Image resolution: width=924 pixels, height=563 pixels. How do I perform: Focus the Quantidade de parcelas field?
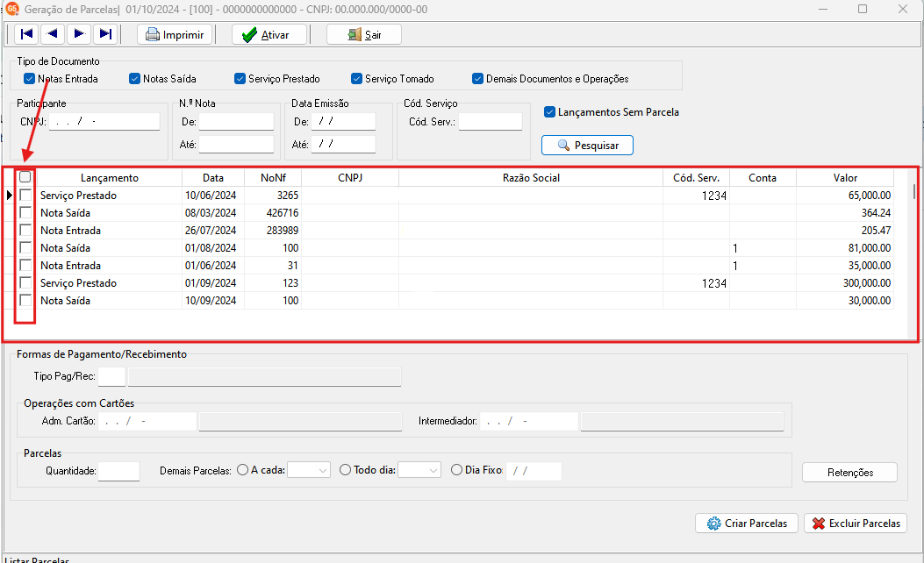pyautogui.click(x=119, y=471)
